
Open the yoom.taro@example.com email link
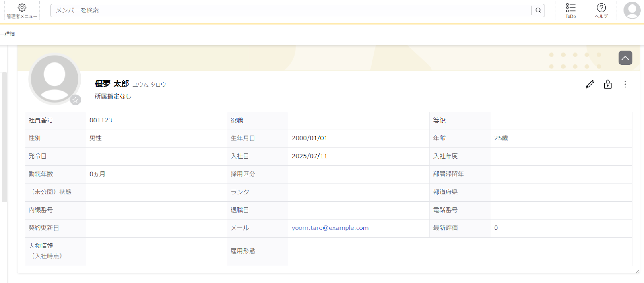[x=330, y=228]
